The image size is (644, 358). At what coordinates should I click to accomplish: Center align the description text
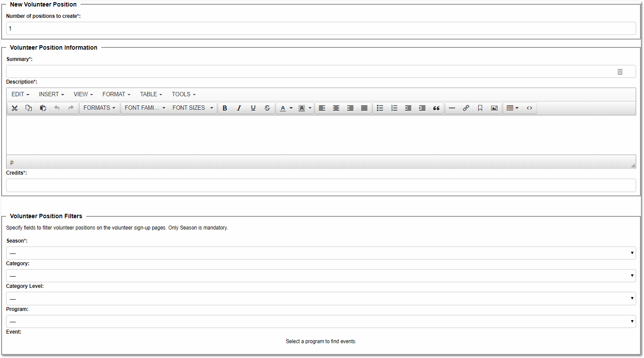coord(336,108)
